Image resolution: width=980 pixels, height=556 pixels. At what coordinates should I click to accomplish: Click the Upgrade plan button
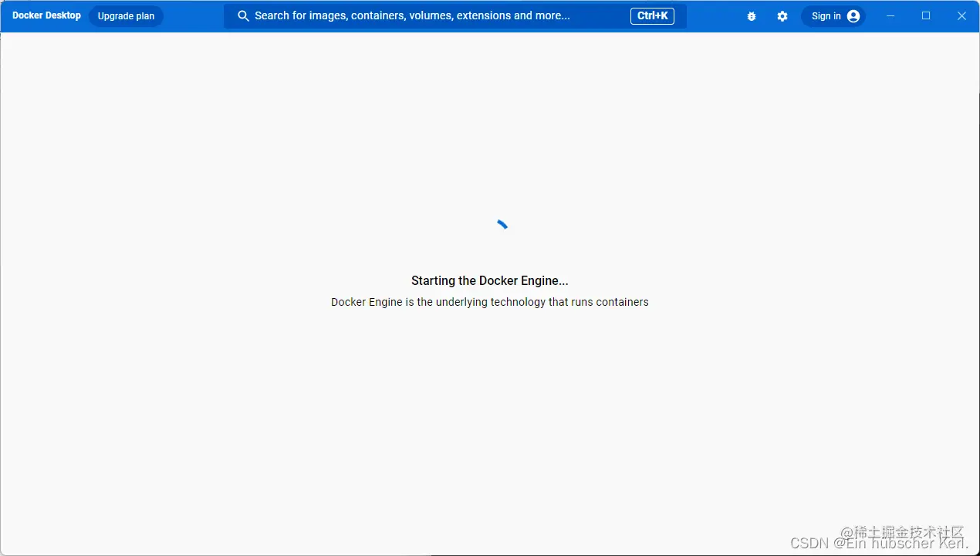click(126, 16)
